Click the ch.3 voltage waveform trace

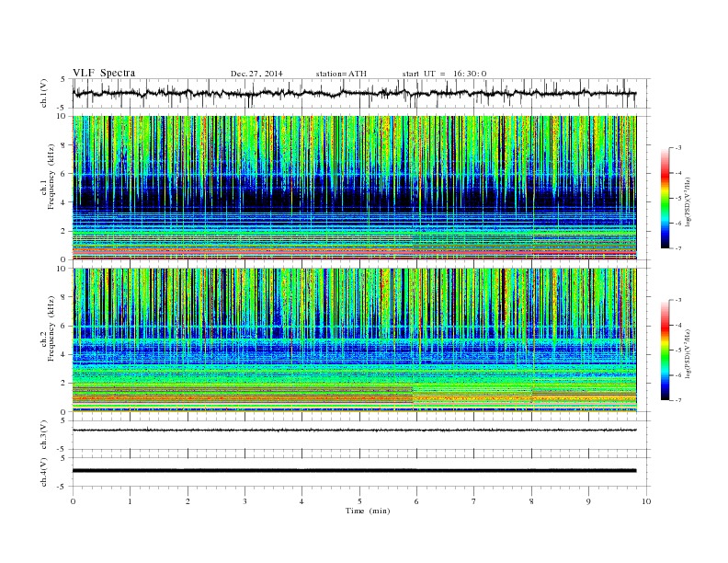(354, 431)
